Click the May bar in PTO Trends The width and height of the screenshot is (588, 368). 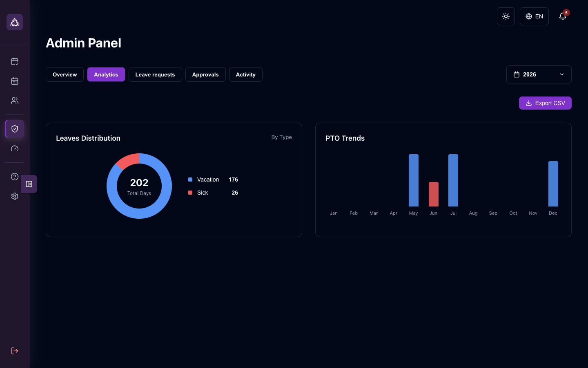tap(414, 180)
